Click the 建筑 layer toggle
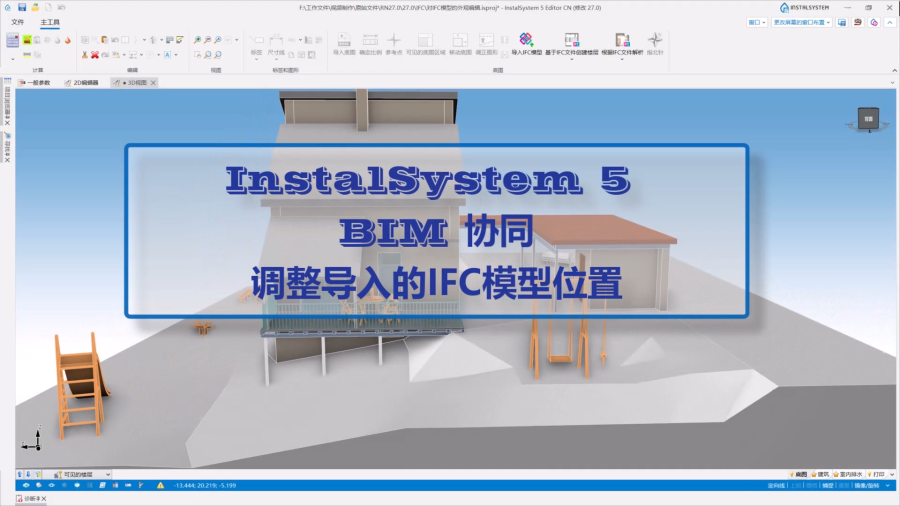Viewport: 900px width, 506px height. (820, 474)
